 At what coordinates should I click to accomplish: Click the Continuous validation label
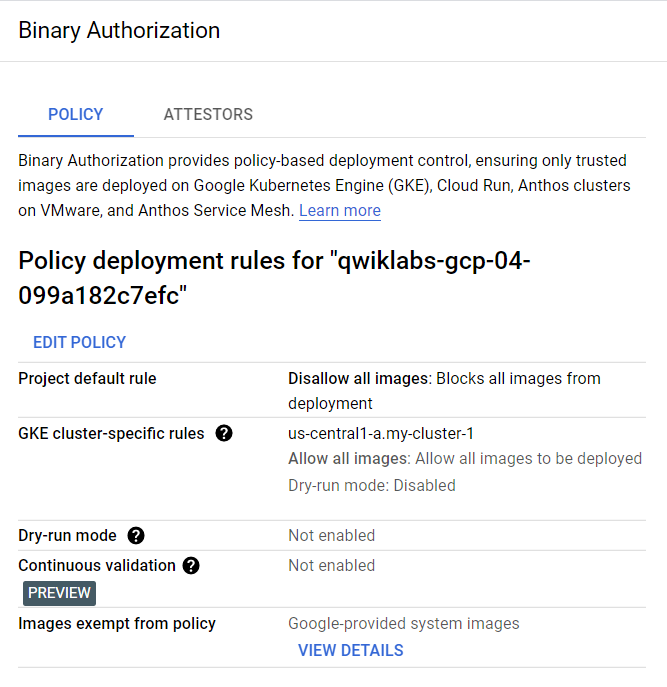click(x=97, y=566)
